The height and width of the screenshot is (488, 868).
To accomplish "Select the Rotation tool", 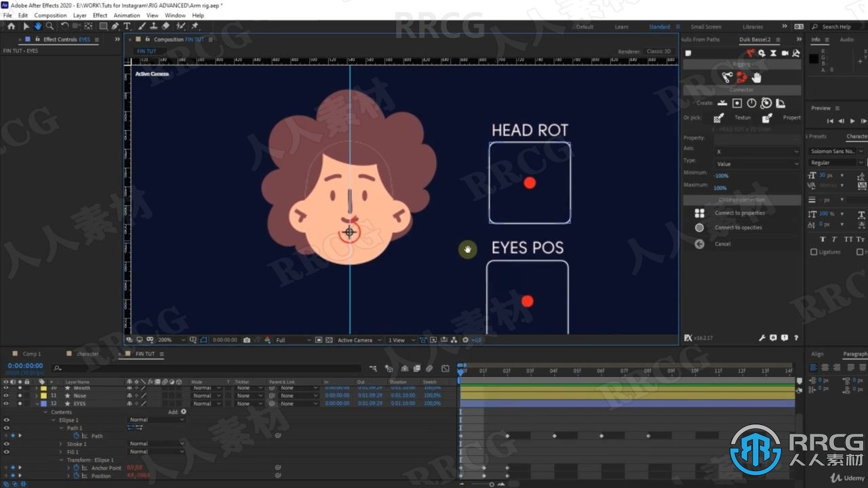I will point(65,26).
